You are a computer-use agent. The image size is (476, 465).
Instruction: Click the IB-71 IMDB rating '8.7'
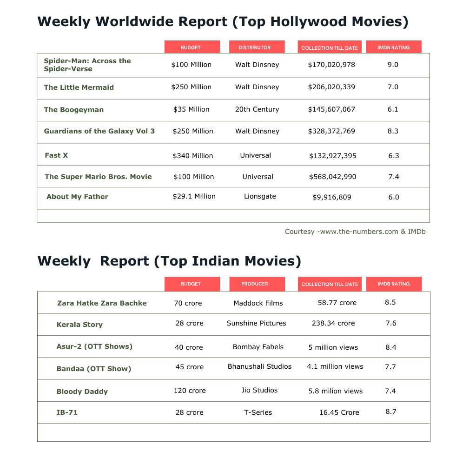(x=391, y=412)
